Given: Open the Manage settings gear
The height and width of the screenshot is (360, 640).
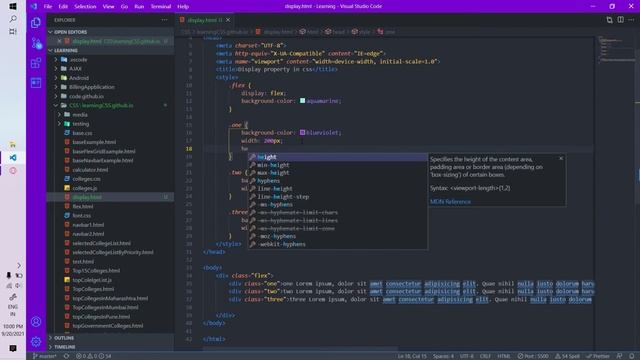Looking at the screenshot, I should 36,341.
